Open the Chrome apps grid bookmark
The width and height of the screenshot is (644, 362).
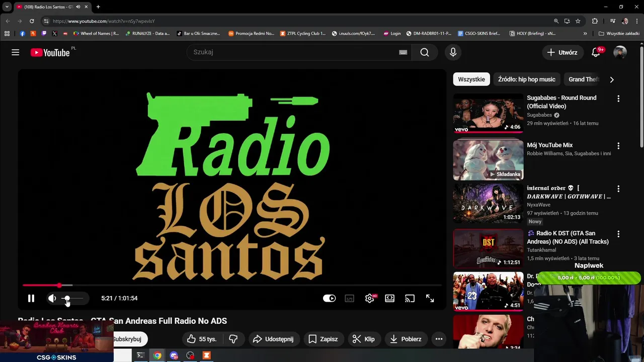pos(7,34)
